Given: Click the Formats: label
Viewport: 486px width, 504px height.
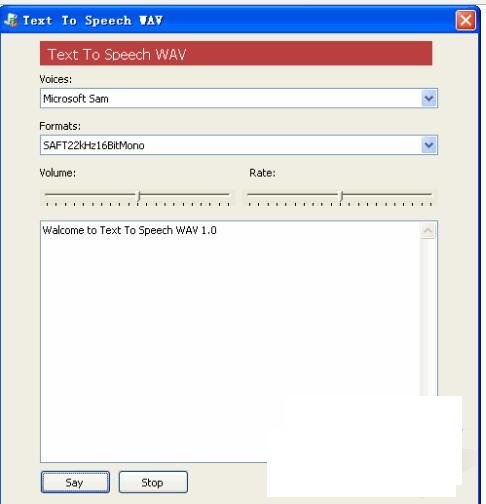Looking at the screenshot, I should [x=60, y=126].
